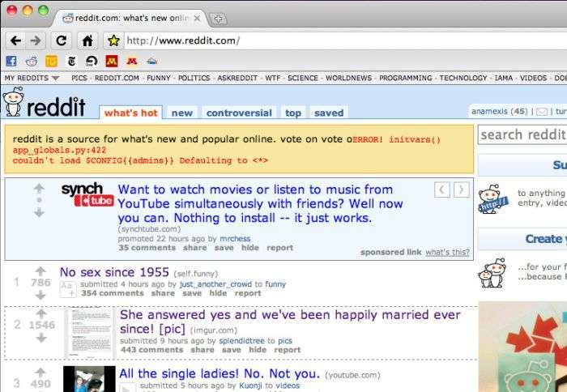Switch to the 'what's hot' tab

131,113
